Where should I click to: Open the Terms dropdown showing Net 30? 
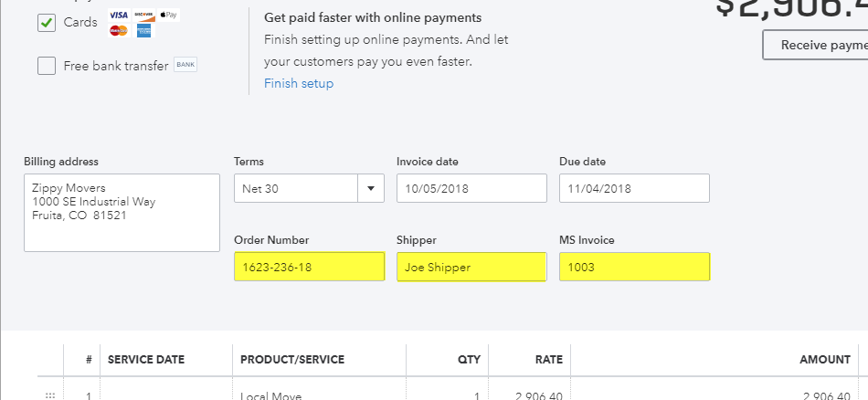(296, 188)
